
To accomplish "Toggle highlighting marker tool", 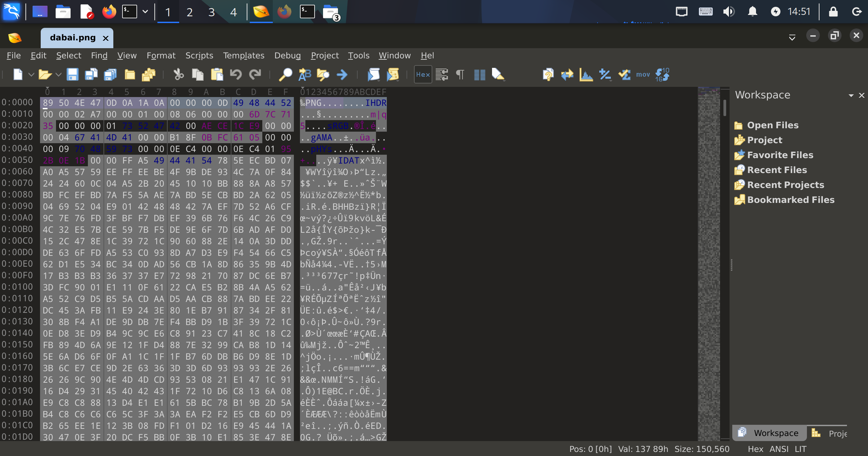I will click(498, 74).
